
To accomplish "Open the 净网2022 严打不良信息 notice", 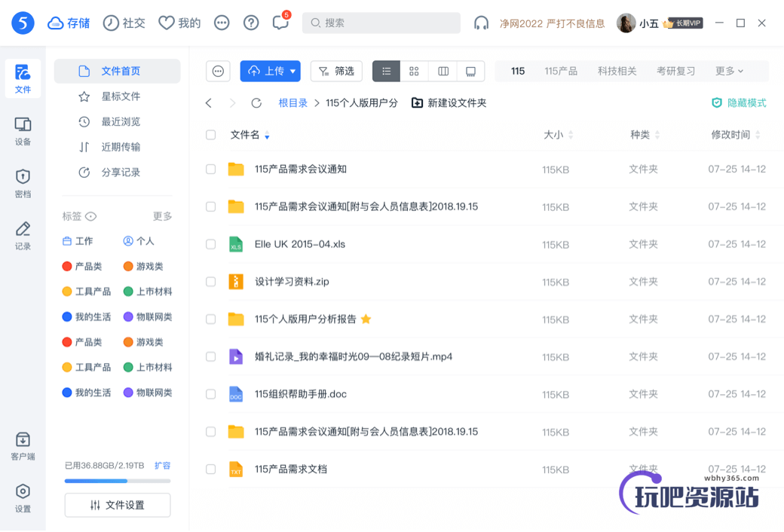I will (552, 23).
